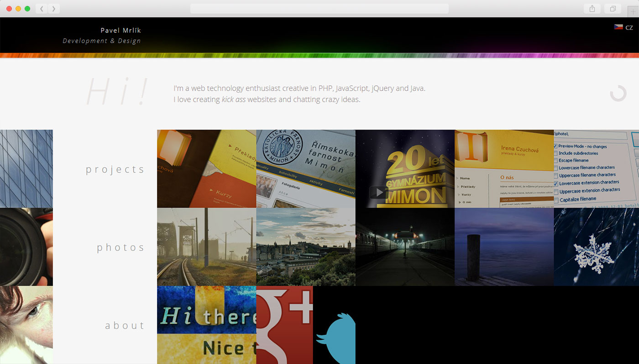The image size is (639, 364).
Task: Click the Pavel Mrlík site title
Action: coord(120,31)
